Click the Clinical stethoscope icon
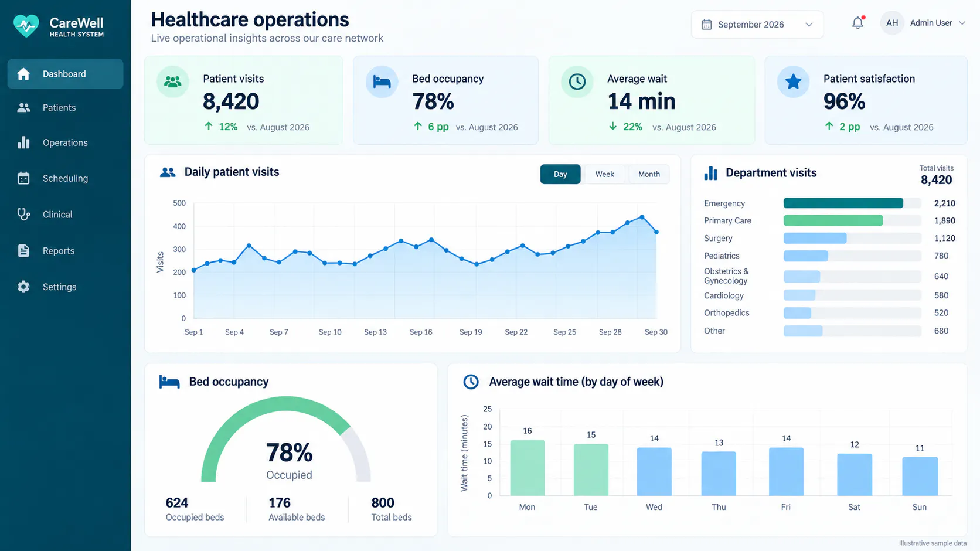 click(23, 215)
